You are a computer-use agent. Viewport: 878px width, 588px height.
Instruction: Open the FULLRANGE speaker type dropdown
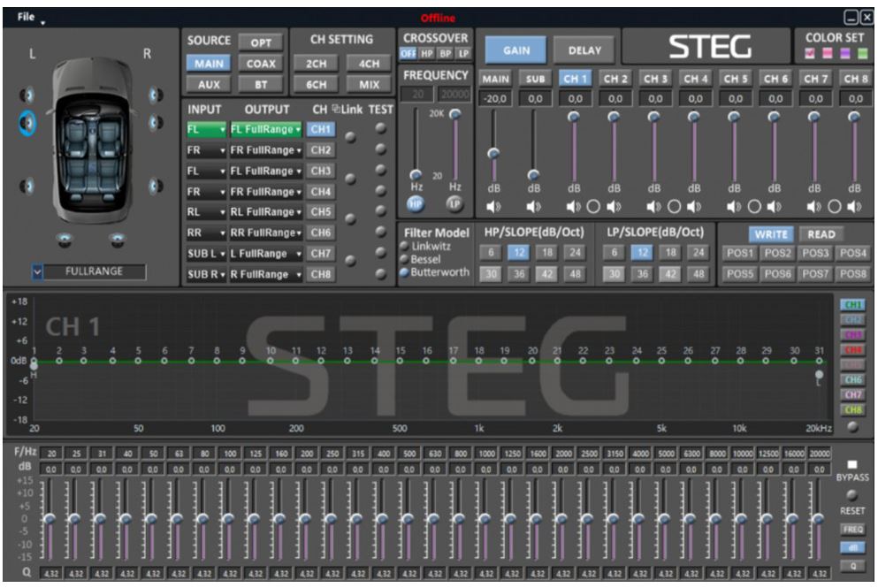point(37,271)
